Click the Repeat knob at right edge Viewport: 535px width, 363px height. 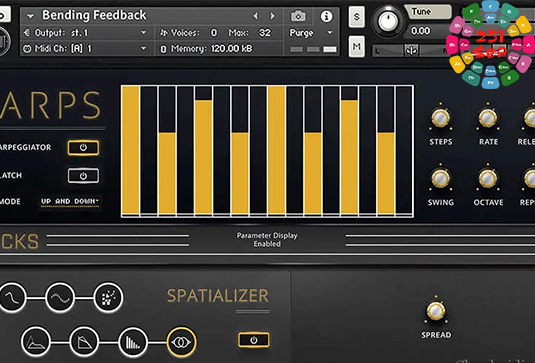(x=529, y=178)
